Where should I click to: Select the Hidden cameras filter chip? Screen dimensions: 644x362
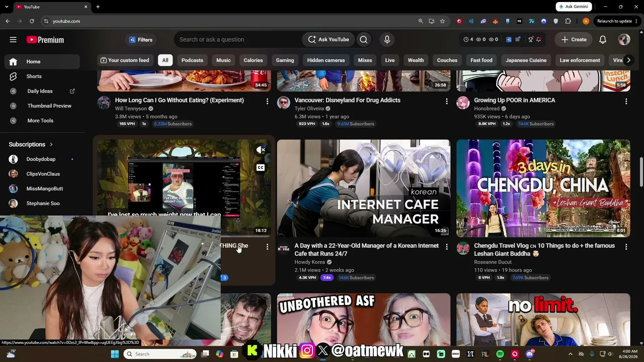[x=326, y=60]
